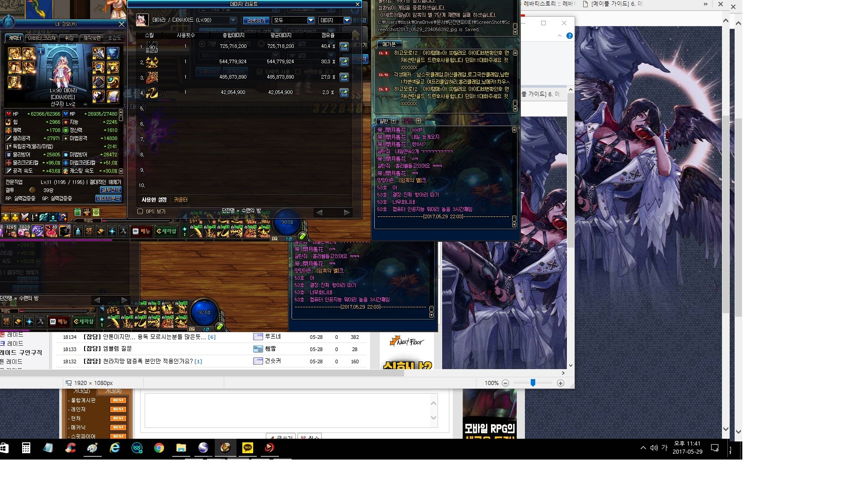Switch to the 아바타.크리쳐 tab
Viewport: 868px width, 488px height.
click(42, 38)
